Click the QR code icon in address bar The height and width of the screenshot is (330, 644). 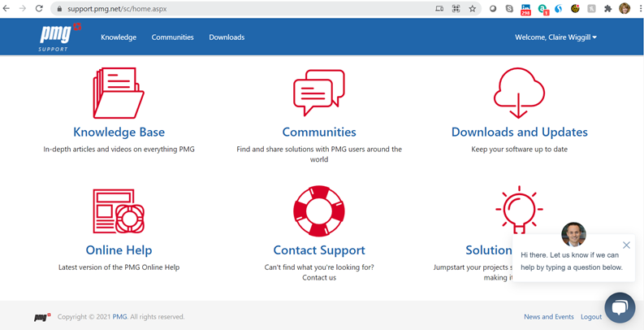coord(456,9)
